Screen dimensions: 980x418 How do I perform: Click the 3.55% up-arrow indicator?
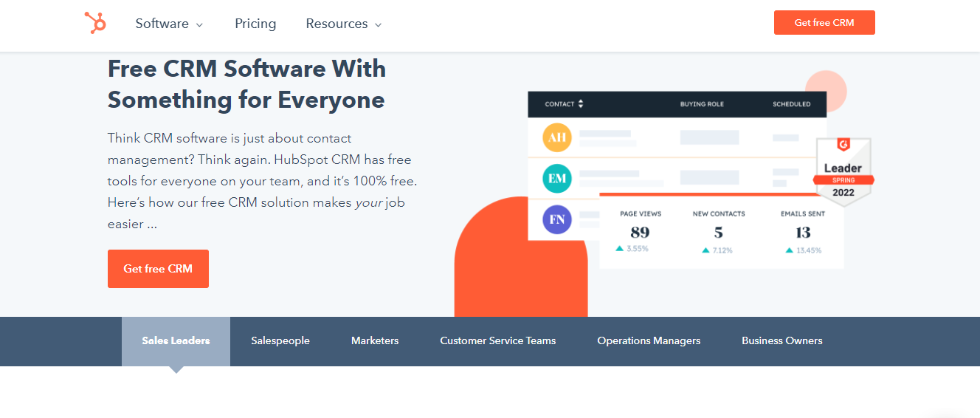(x=620, y=249)
